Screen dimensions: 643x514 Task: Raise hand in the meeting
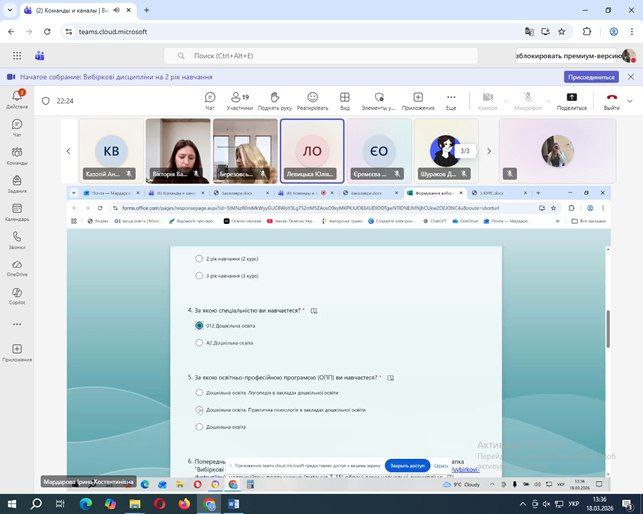(x=274, y=100)
